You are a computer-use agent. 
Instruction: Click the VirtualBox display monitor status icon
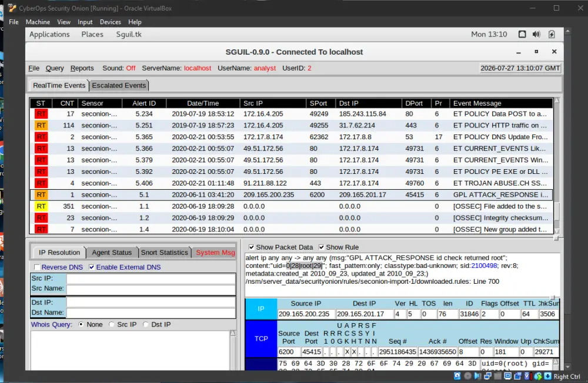click(x=508, y=376)
